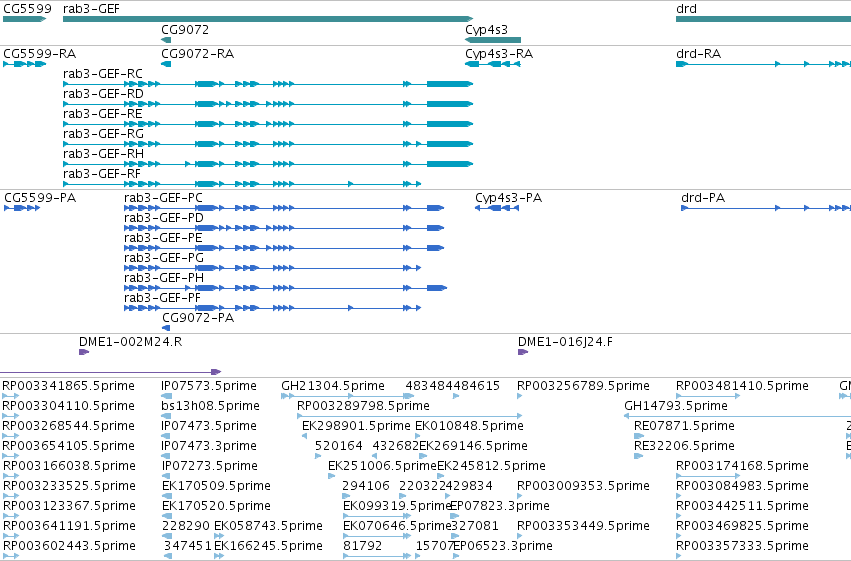This screenshot has height=561, width=851.
Task: Click the drd-PA protein label
Action: tap(703, 197)
